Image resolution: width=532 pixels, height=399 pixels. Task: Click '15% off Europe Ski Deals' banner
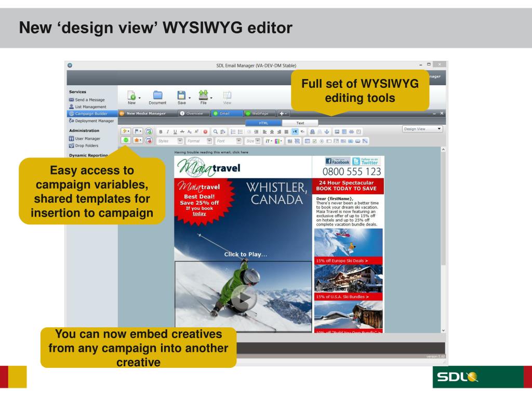(x=349, y=261)
